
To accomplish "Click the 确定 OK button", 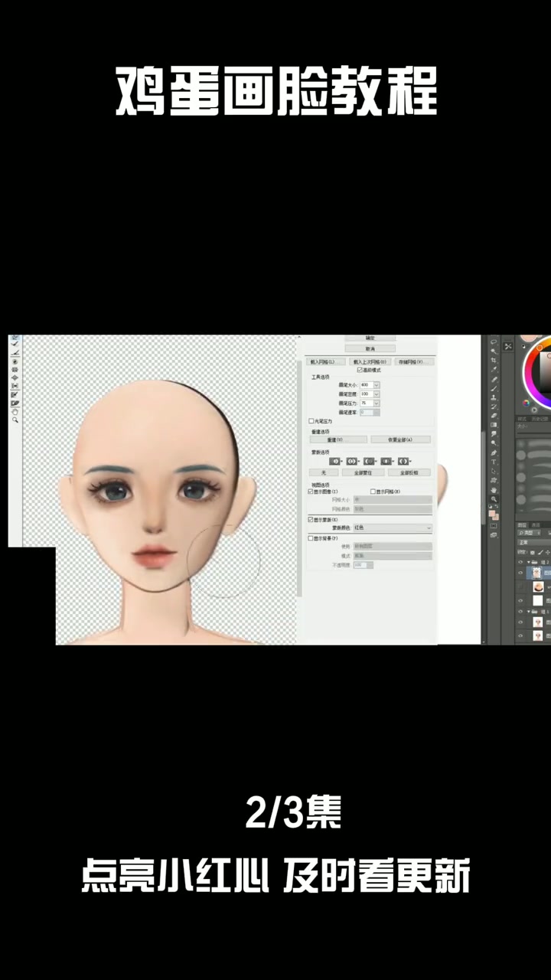I will pos(370,338).
